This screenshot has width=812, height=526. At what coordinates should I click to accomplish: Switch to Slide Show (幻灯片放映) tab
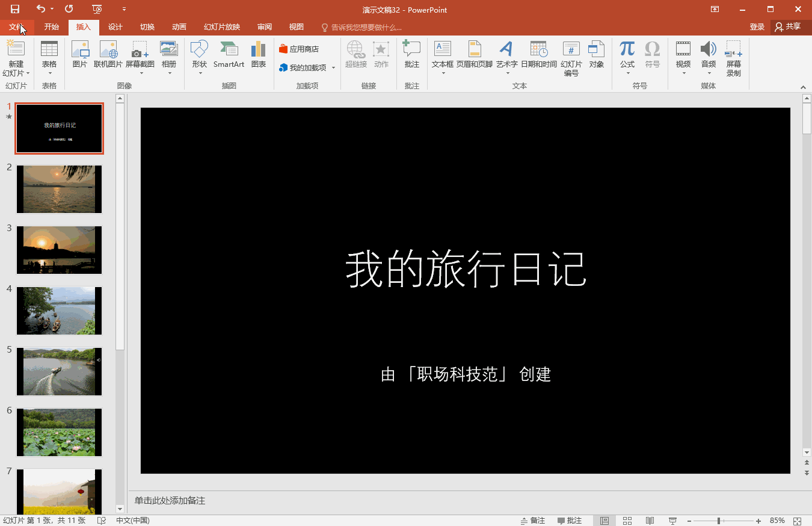coord(222,27)
